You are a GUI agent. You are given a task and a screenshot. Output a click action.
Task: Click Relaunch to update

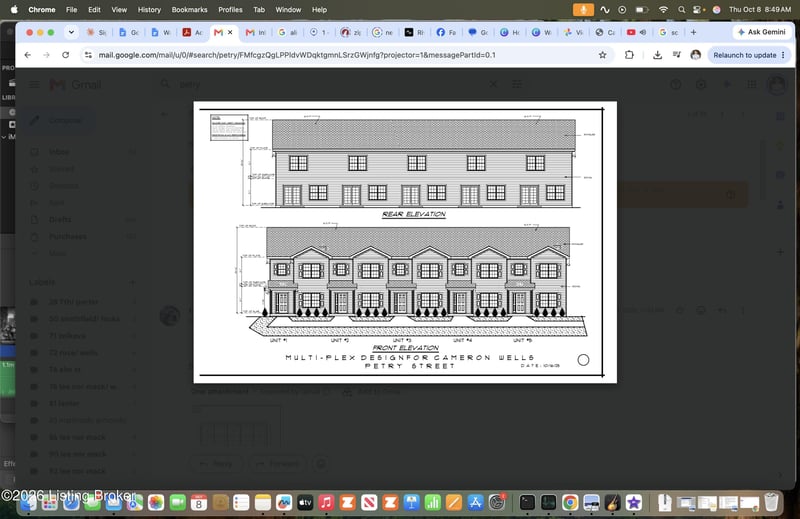[x=744, y=55]
